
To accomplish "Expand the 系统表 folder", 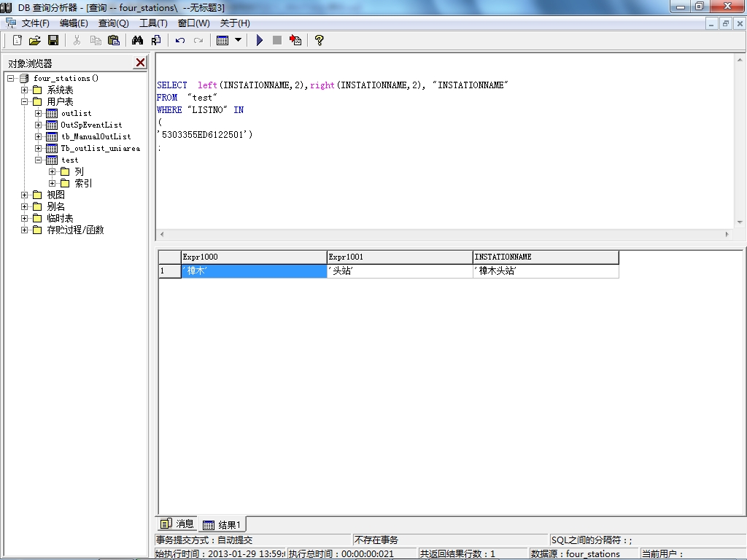I will [x=25, y=90].
